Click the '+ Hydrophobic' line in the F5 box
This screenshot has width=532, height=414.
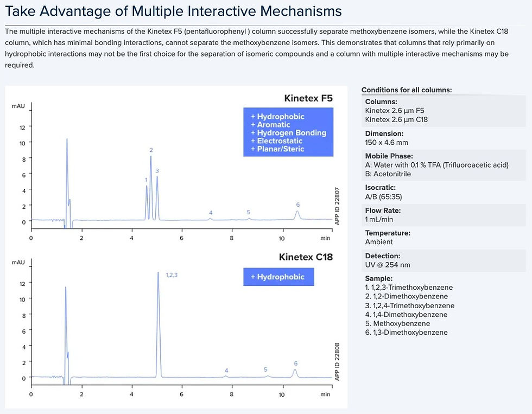(277, 116)
